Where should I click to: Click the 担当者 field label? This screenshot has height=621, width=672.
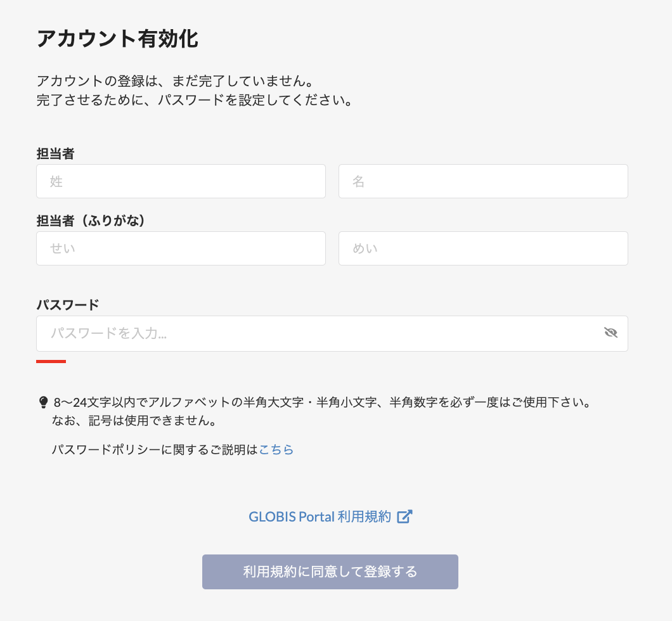point(56,154)
